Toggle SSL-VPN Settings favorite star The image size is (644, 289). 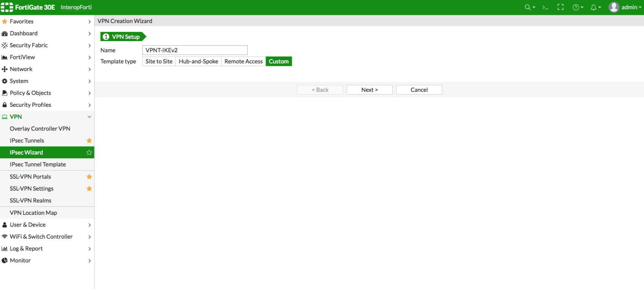(89, 188)
